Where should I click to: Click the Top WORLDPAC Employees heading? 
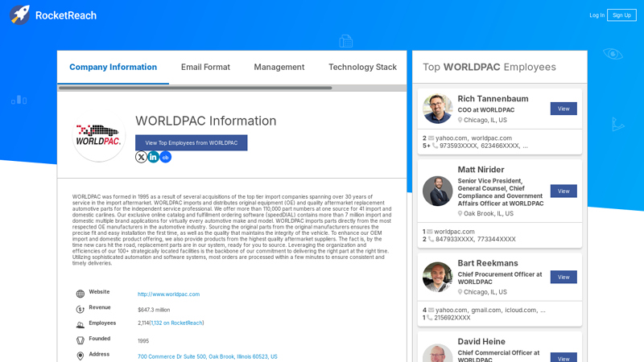[489, 67]
